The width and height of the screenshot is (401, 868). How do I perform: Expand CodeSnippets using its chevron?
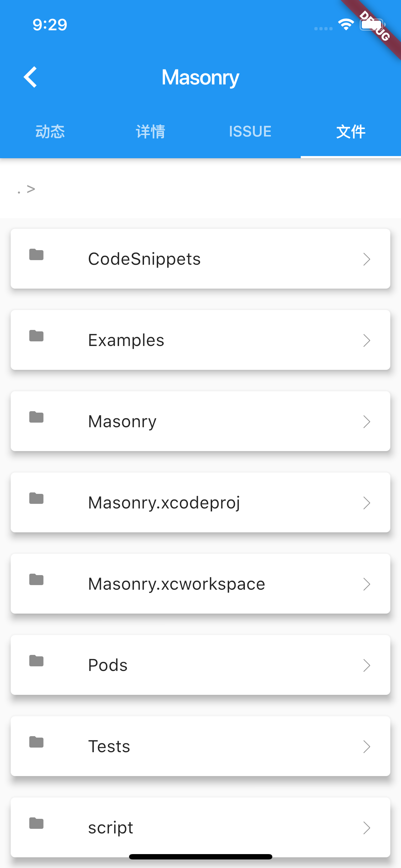367,259
